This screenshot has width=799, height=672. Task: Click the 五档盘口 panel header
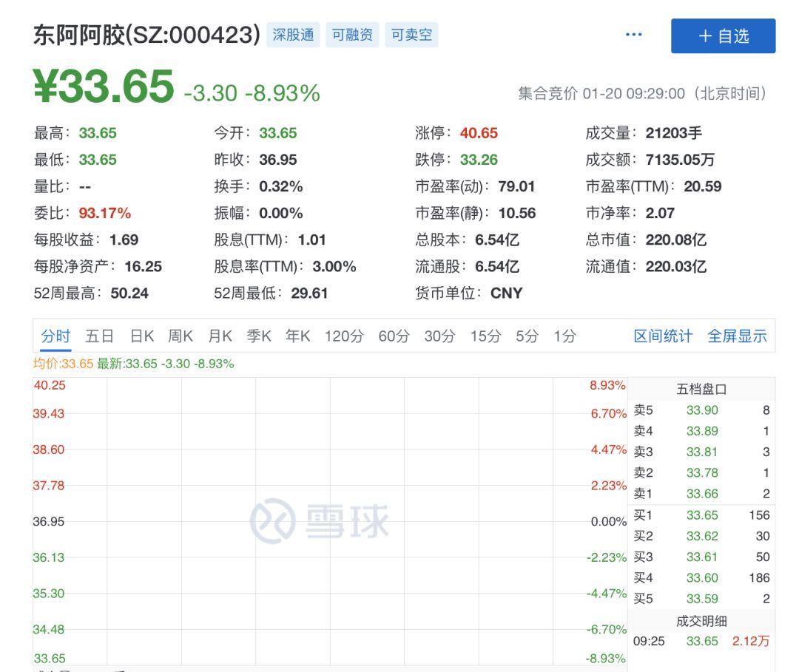701,389
